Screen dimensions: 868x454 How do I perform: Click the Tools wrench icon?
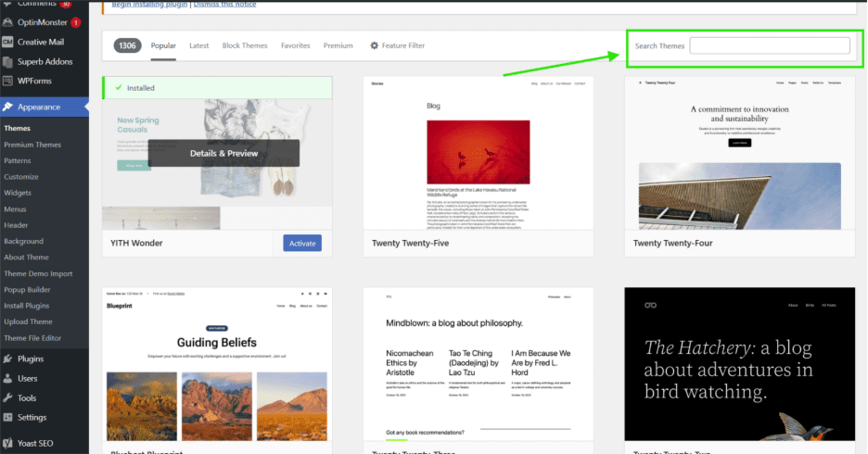[7, 397]
